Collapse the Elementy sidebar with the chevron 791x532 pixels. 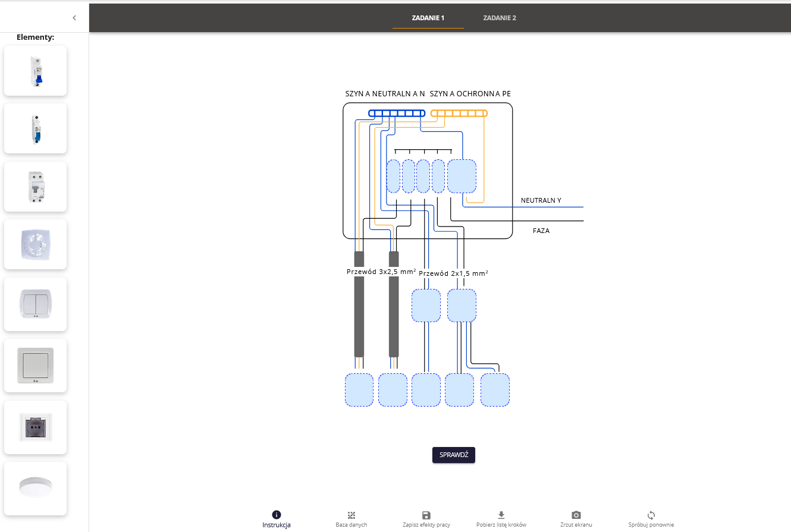(74, 18)
